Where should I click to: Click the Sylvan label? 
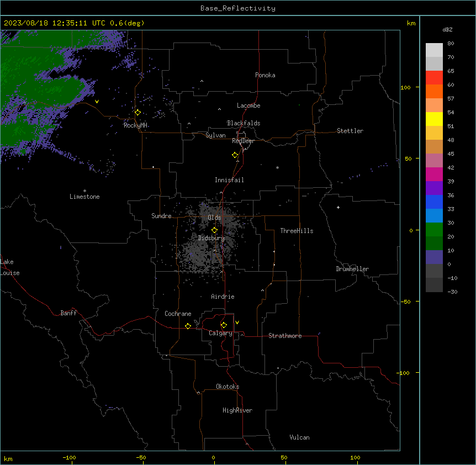click(x=215, y=135)
